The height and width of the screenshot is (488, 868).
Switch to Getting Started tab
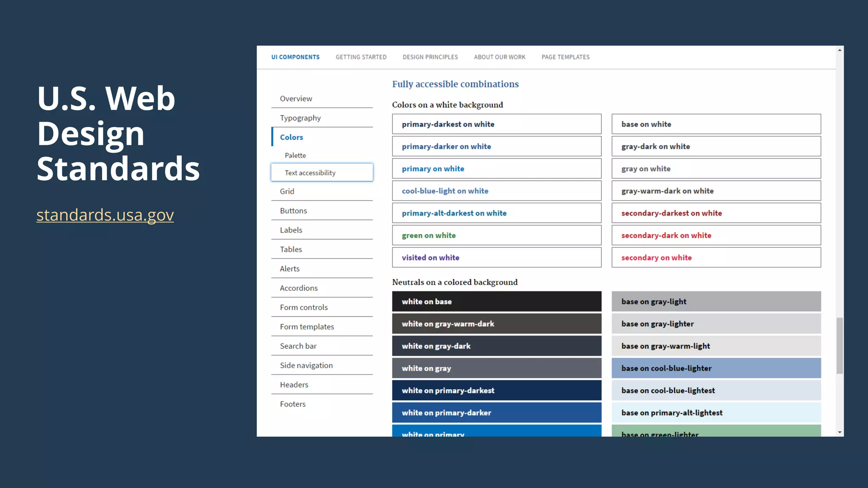[361, 57]
